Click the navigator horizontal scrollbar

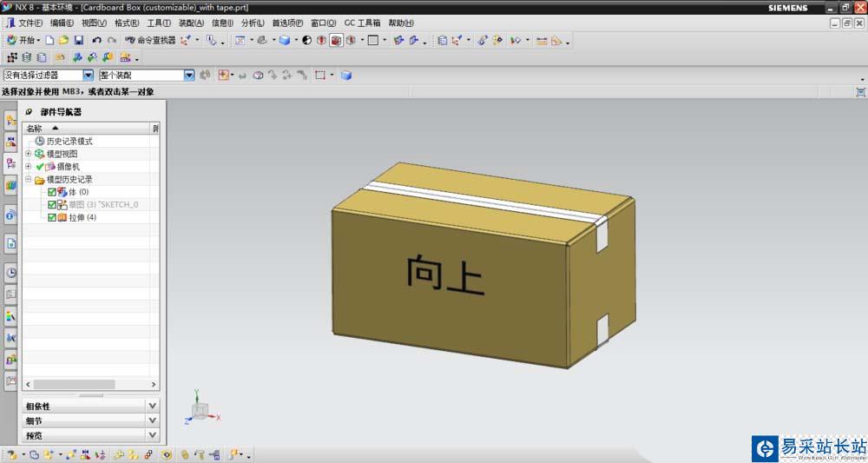[x=74, y=384]
